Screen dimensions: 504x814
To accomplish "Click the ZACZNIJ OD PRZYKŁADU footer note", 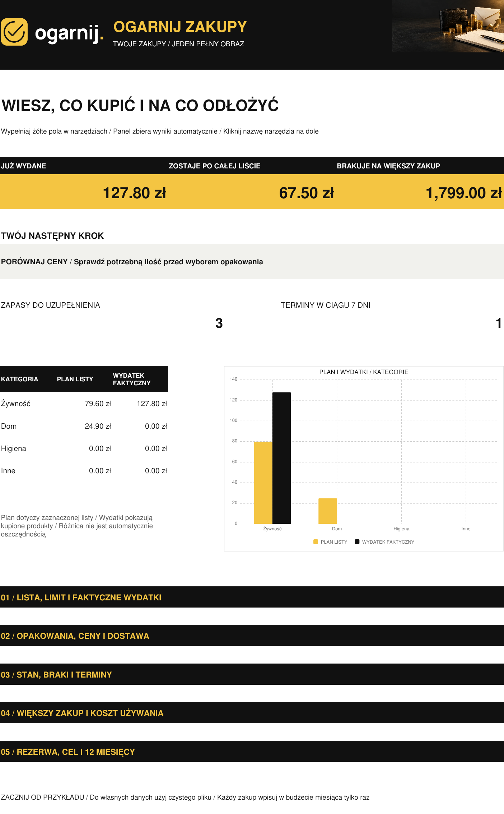I will (x=185, y=797).
